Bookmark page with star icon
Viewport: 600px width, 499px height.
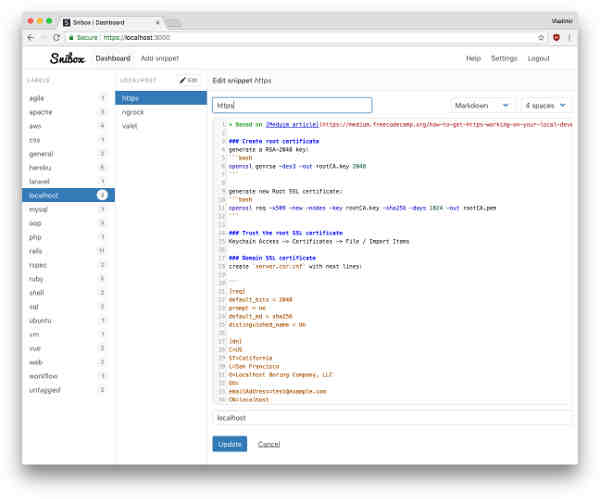pyautogui.click(x=541, y=38)
